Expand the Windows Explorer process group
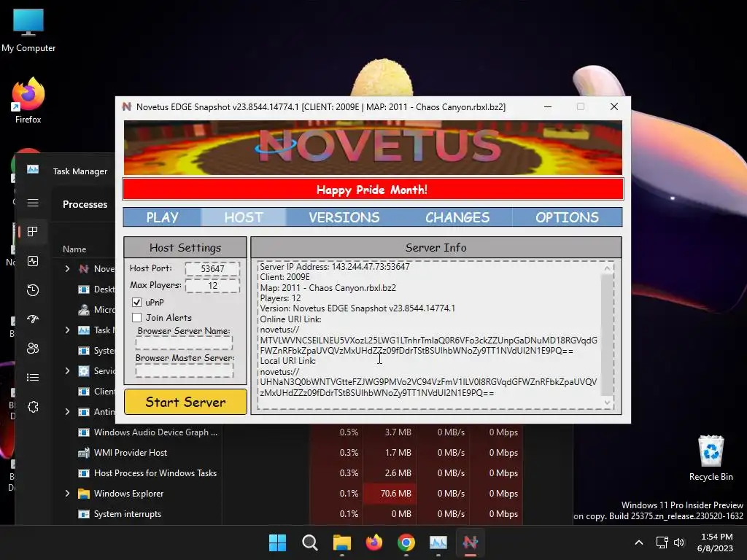Viewport: 747px width, 560px height. pyautogui.click(x=67, y=494)
